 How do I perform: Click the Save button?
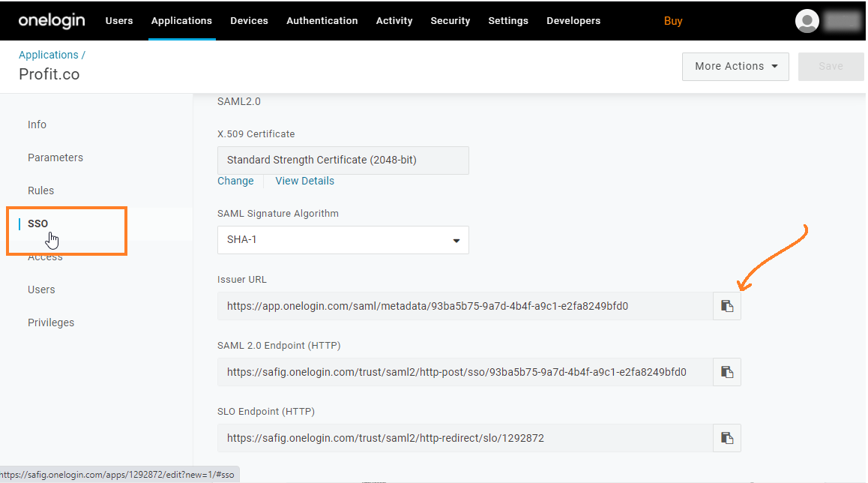pos(831,67)
